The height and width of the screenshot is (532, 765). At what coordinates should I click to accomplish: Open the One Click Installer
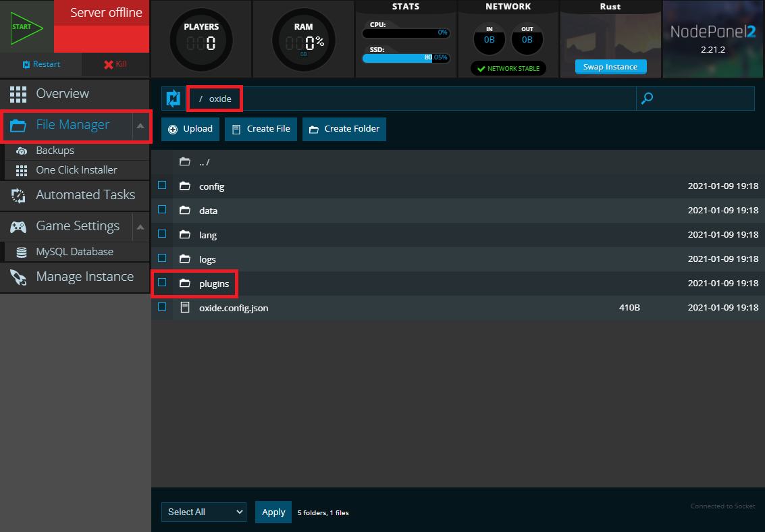77,170
